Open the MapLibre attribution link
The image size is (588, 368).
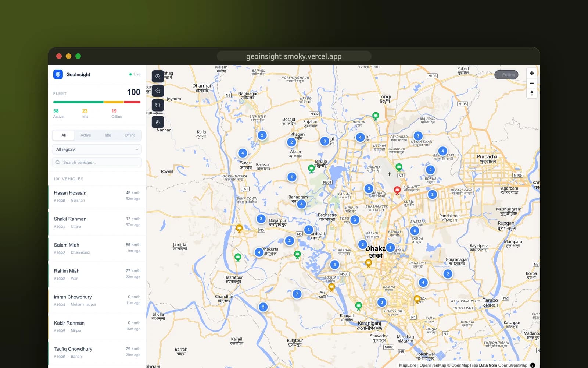point(408,365)
